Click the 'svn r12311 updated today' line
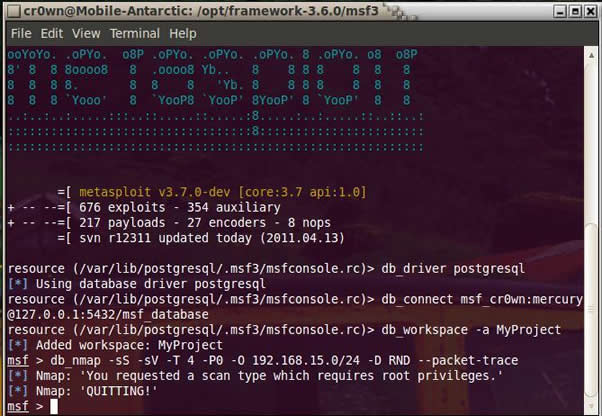The image size is (602, 416). click(x=212, y=238)
